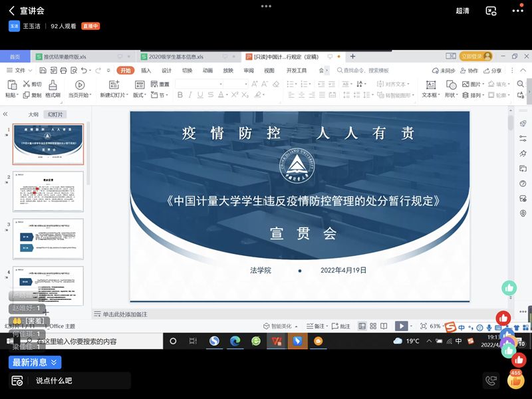
Task: Click the Print icon in WPS toolbar
Action: pos(63,70)
